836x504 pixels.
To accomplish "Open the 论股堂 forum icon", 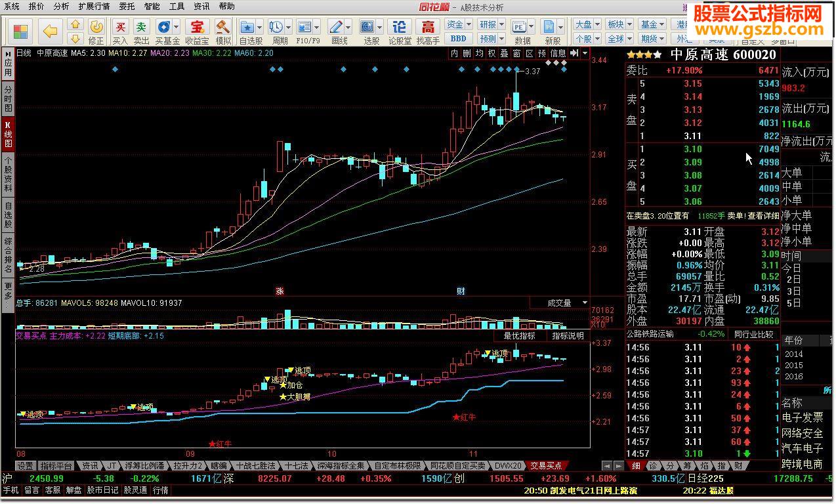I will (x=400, y=27).
